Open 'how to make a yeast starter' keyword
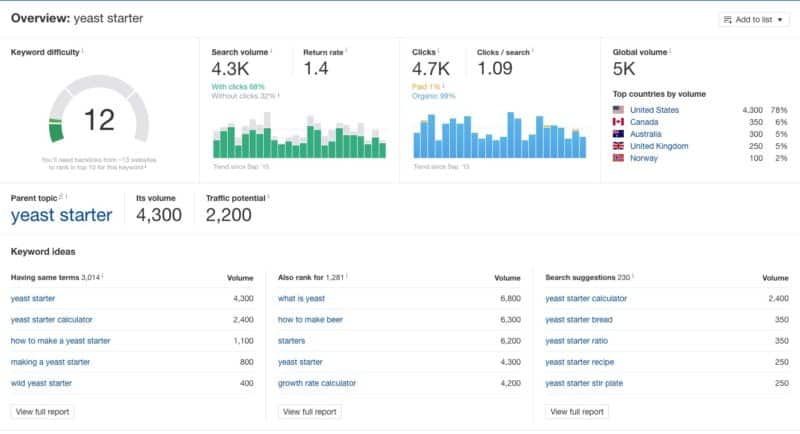Image resolution: width=800 pixels, height=434 pixels. 60,341
